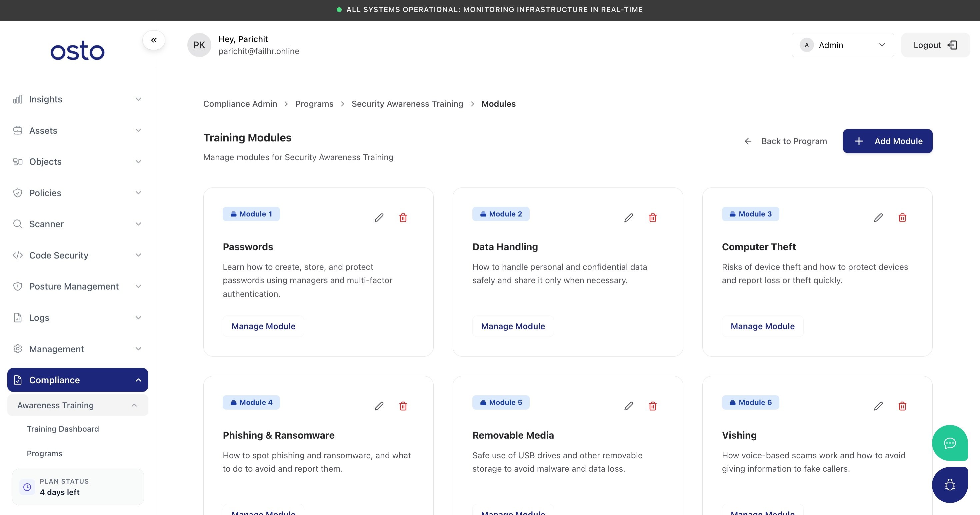Open Training Dashboard in sidebar

pyautogui.click(x=63, y=429)
